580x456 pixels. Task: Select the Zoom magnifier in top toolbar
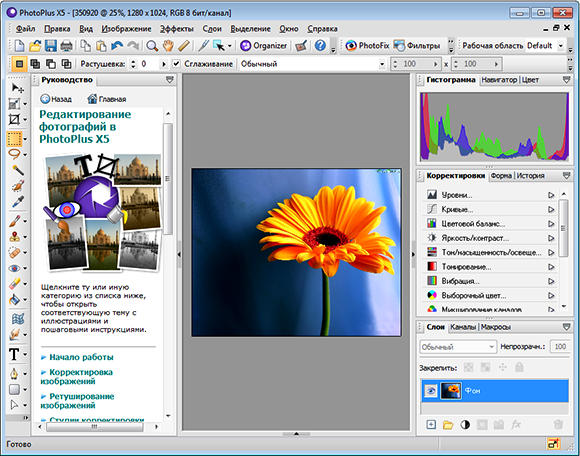(x=152, y=46)
